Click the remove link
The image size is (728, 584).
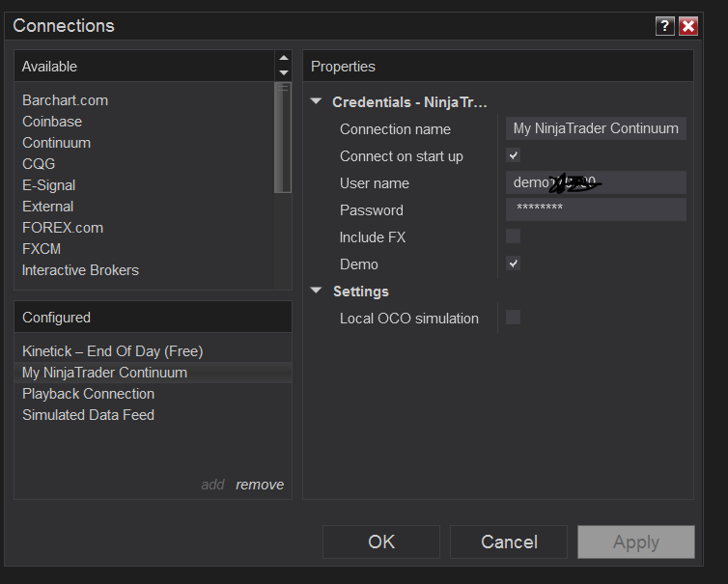point(260,485)
